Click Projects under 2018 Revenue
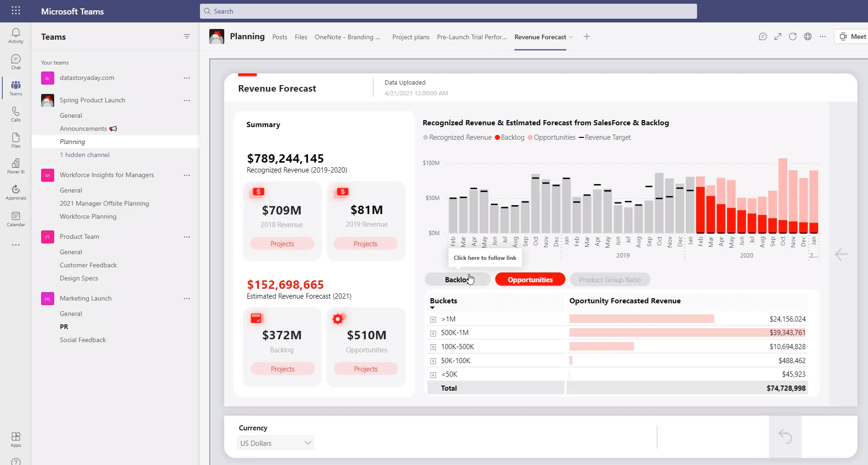The height and width of the screenshot is (465, 868). tap(282, 244)
